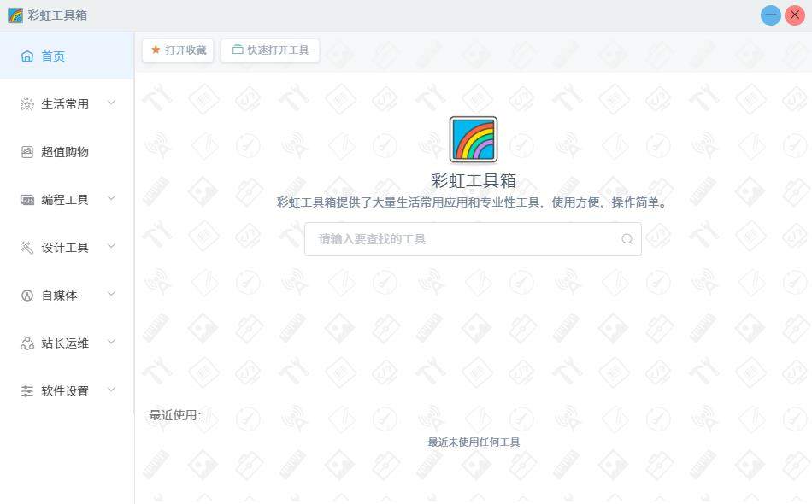Image resolution: width=812 pixels, height=504 pixels.
Task: Select the 自媒体 category icon
Action: point(26,295)
